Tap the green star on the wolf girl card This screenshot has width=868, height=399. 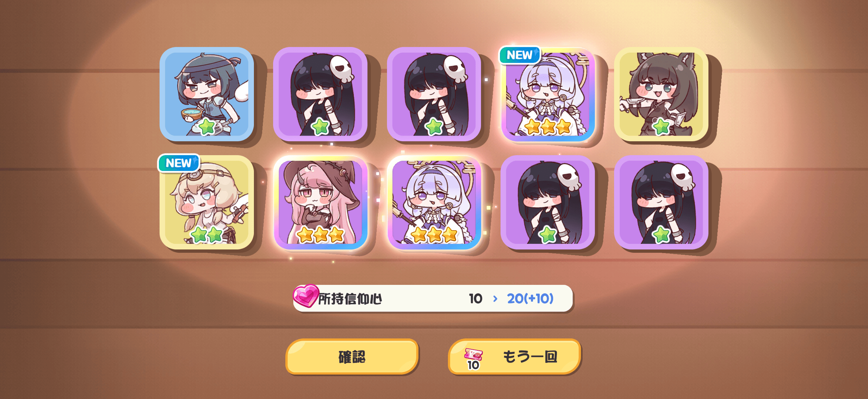tap(661, 126)
